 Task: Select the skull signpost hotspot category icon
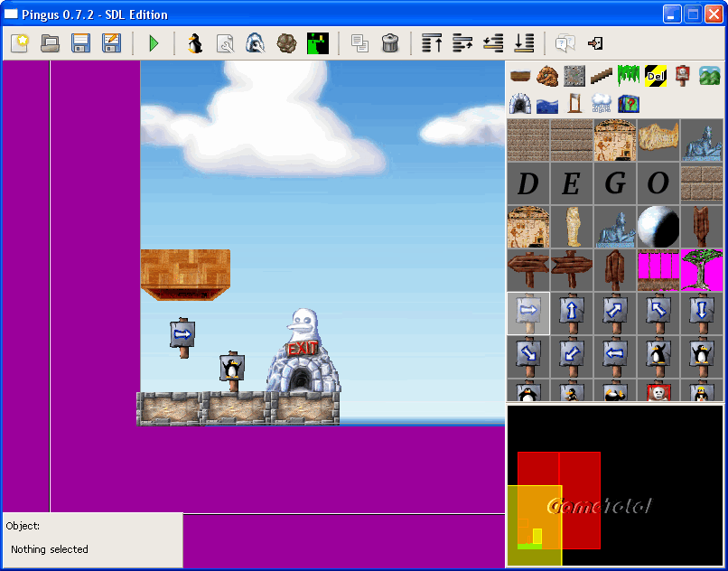coord(682,76)
